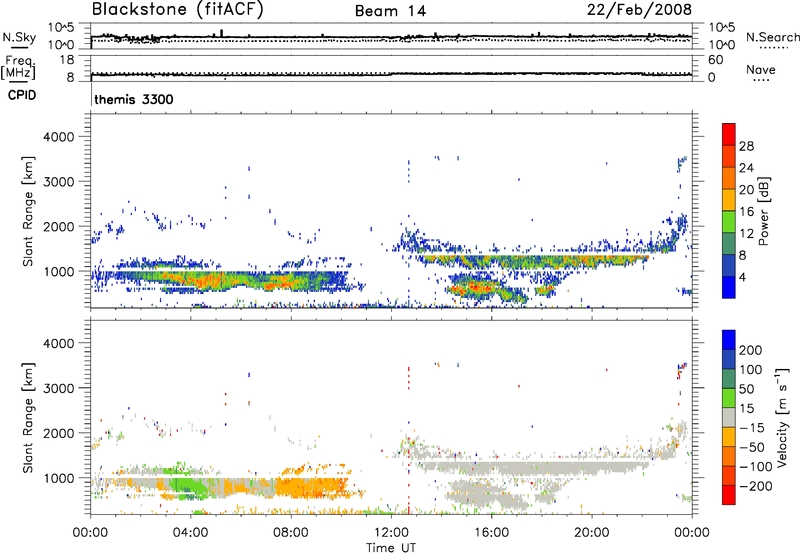Pick the light green segment of Power colorbar
800x554 pixels.
(x=729, y=221)
